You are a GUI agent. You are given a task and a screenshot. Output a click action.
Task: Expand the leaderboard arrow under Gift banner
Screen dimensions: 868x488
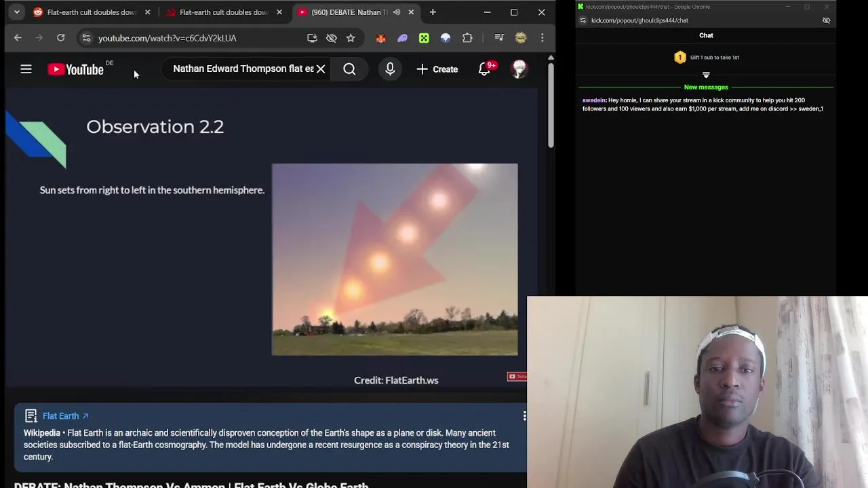706,75
